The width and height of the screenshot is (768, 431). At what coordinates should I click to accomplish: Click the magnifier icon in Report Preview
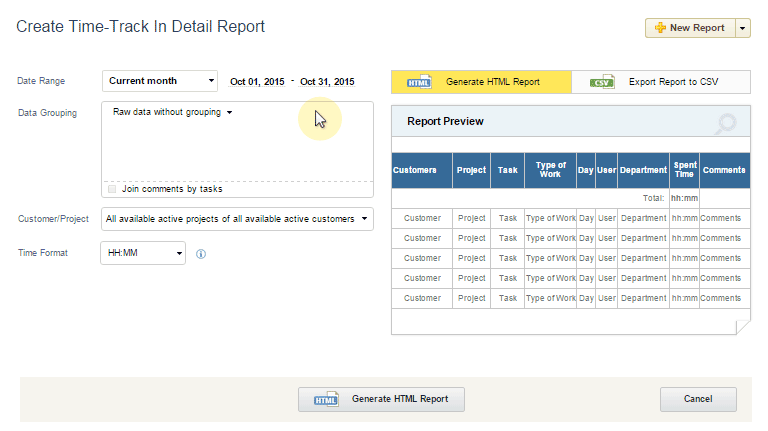[725, 123]
